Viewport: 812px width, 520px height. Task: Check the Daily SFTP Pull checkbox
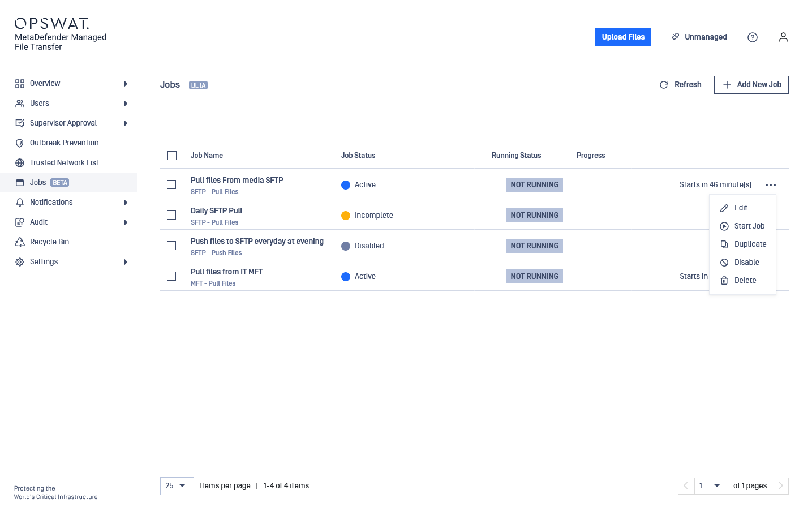click(x=171, y=215)
